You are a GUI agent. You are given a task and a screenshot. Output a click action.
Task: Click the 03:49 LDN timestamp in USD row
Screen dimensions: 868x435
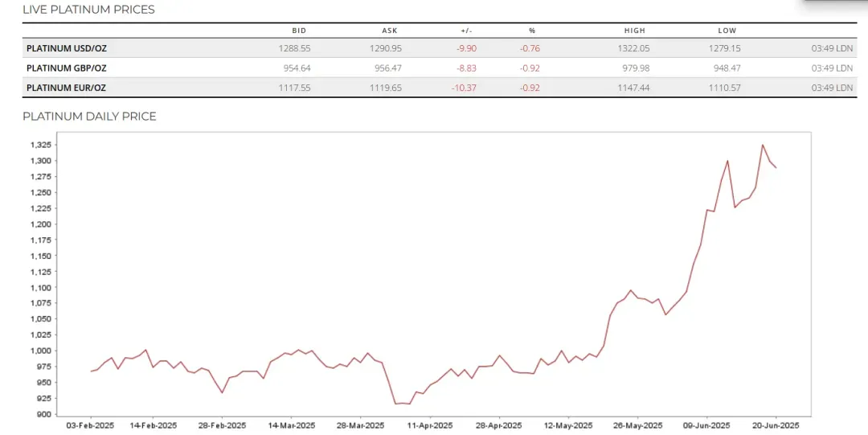click(x=832, y=48)
